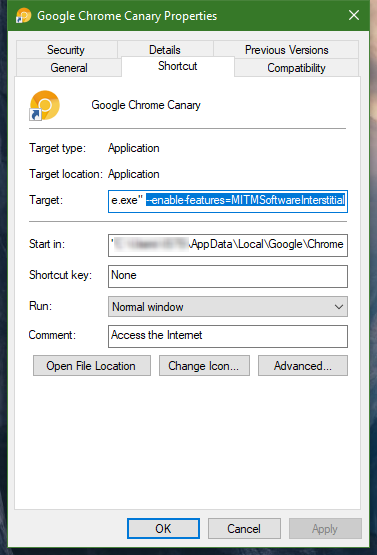Open the Advanced settings button

(x=303, y=366)
